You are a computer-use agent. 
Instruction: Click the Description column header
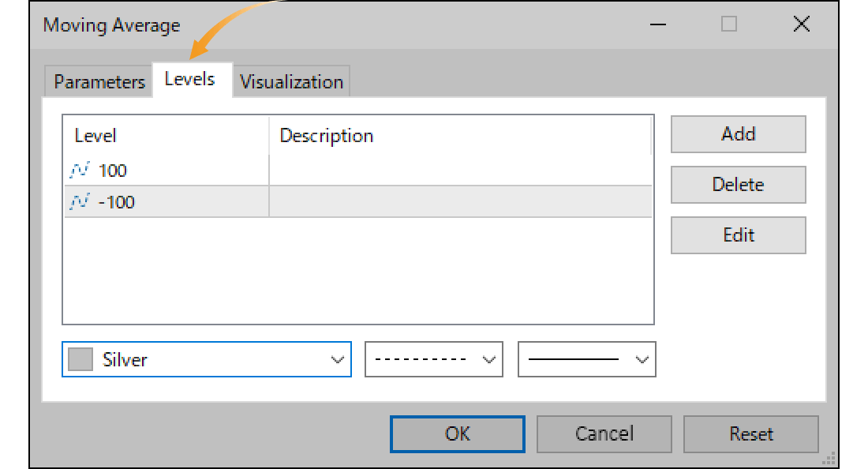point(460,136)
